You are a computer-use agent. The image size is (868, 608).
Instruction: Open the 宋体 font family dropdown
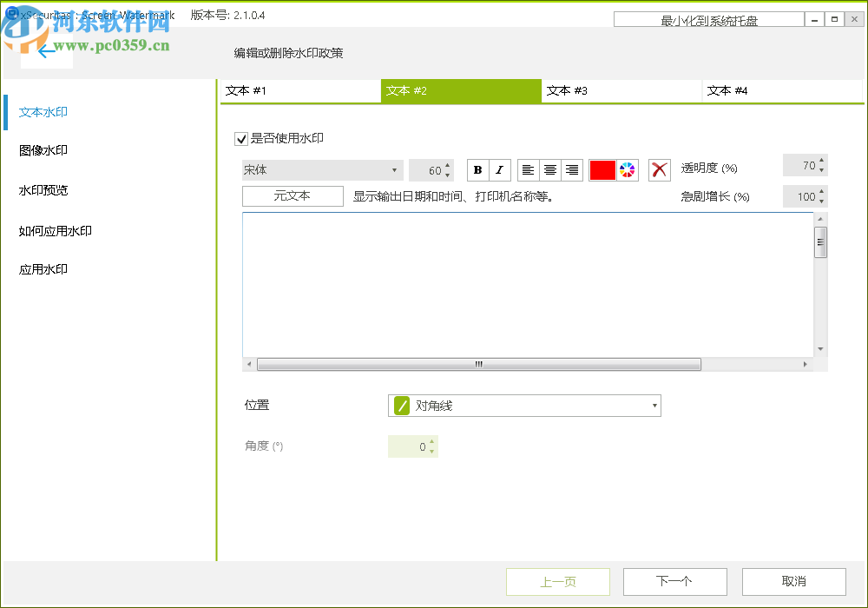click(x=322, y=169)
